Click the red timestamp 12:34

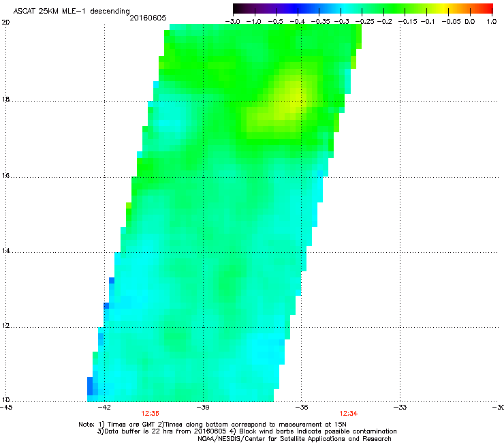(x=349, y=414)
